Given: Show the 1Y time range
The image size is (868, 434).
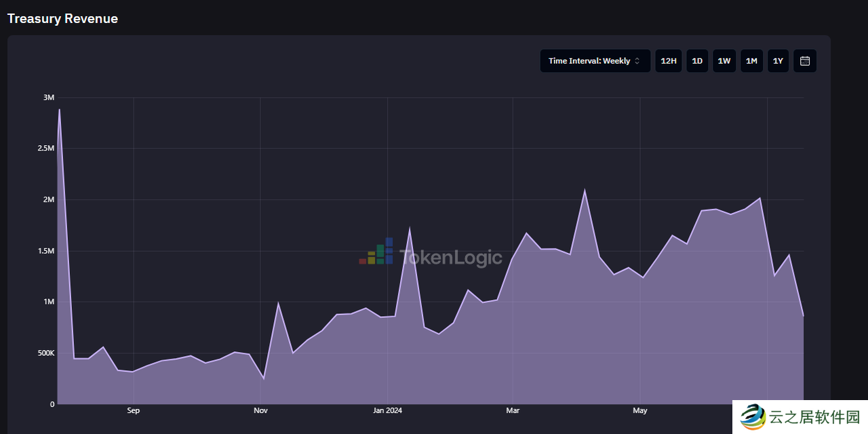Looking at the screenshot, I should pyautogui.click(x=778, y=61).
